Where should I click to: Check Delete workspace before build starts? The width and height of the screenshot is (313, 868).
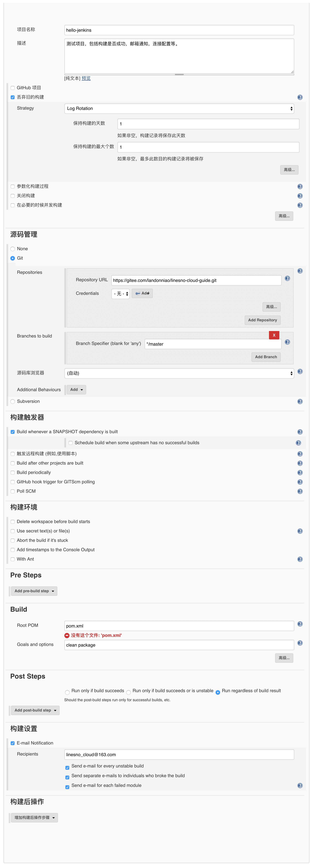tap(13, 522)
